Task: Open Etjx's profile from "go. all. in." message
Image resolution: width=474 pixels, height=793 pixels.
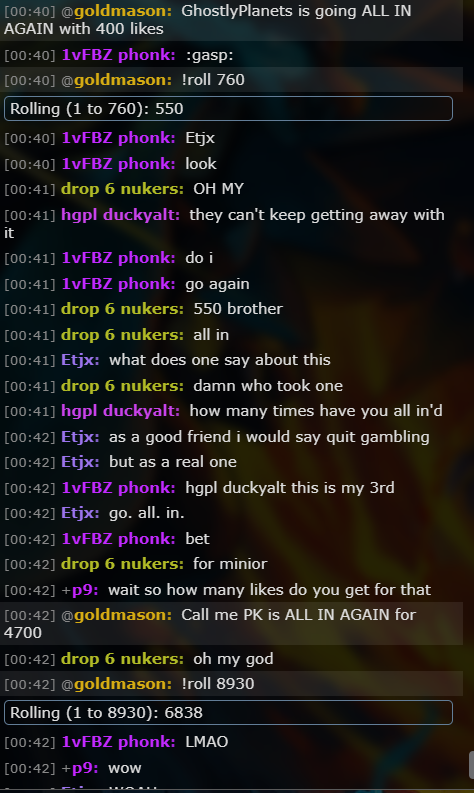Action: pyautogui.click(x=80, y=513)
